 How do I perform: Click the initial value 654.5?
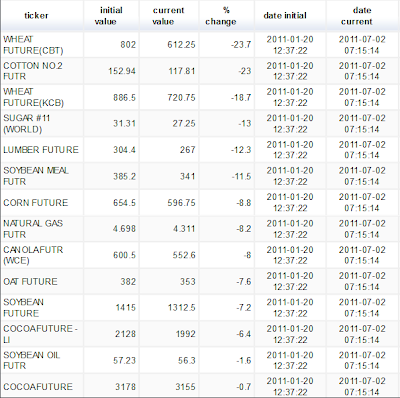pos(124,203)
